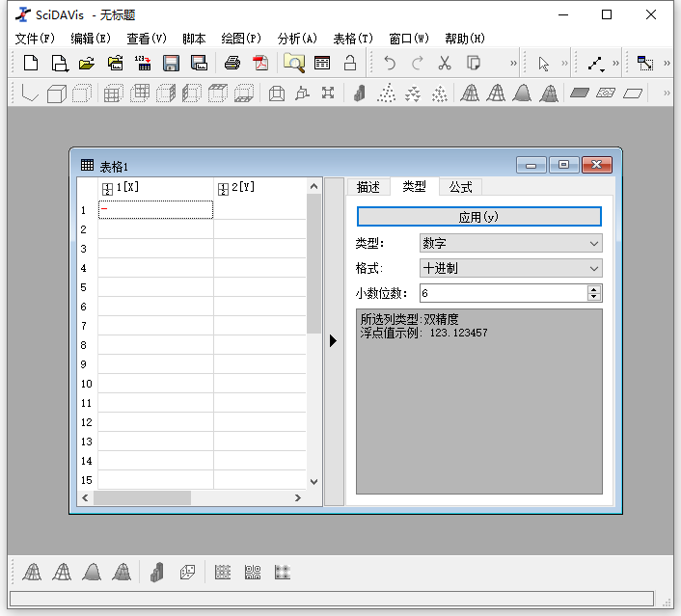
Task: Export to PDF using the toolbar icon
Action: pyautogui.click(x=260, y=64)
